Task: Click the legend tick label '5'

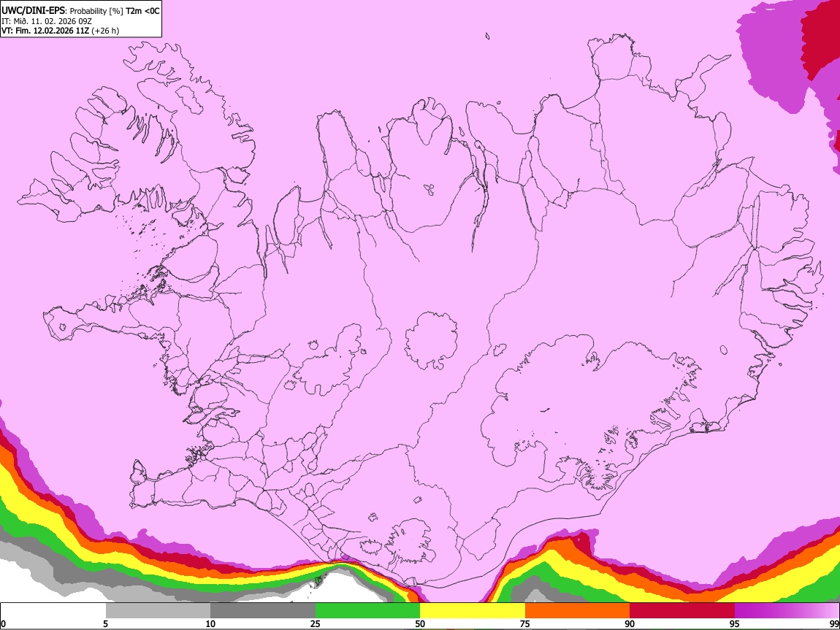Action: 105,623
